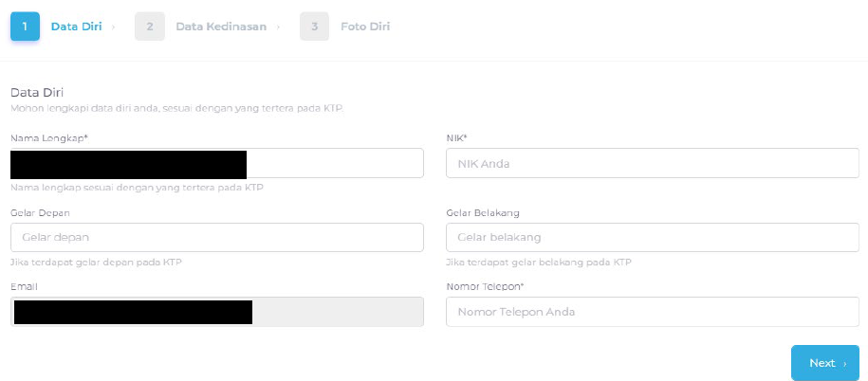Click the NIK Anda input field

click(x=653, y=163)
